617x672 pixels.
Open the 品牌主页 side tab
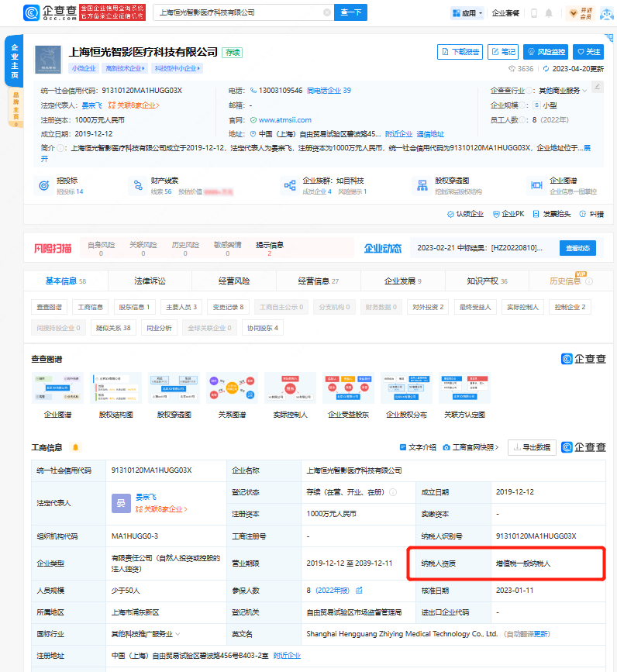click(x=16, y=108)
